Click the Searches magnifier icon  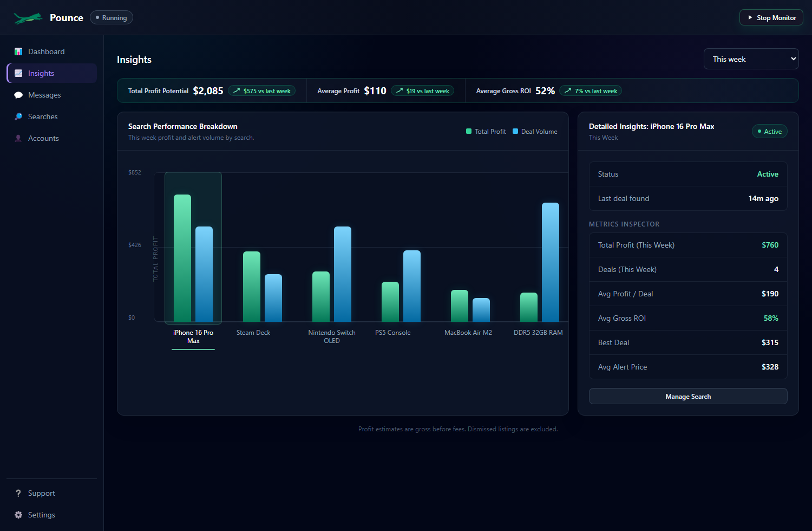coord(18,116)
